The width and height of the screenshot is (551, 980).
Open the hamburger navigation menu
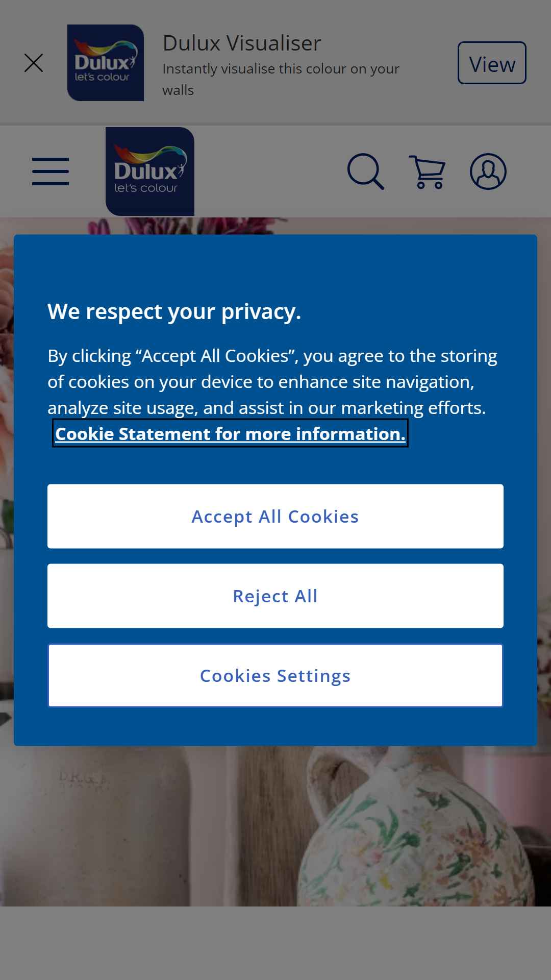click(x=51, y=171)
